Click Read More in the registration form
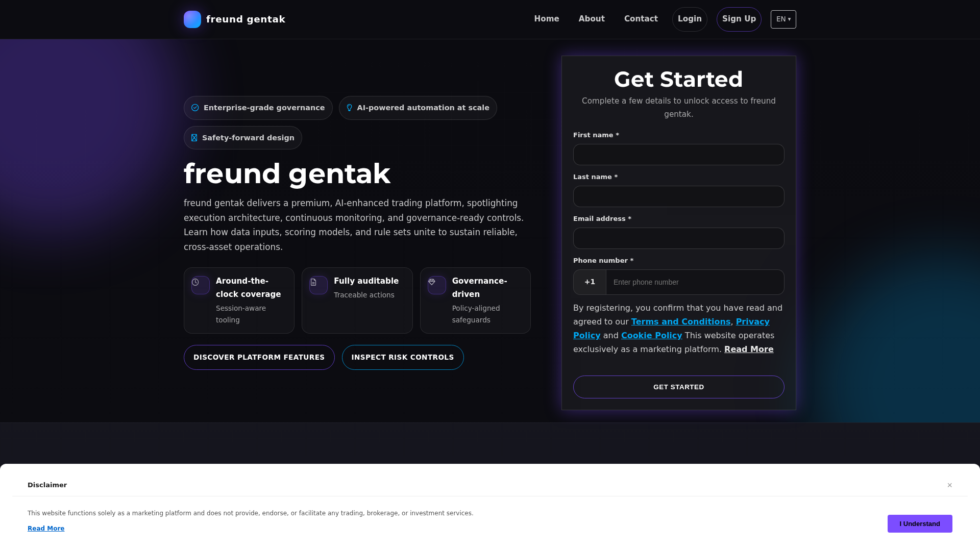980x551 pixels. [749, 349]
